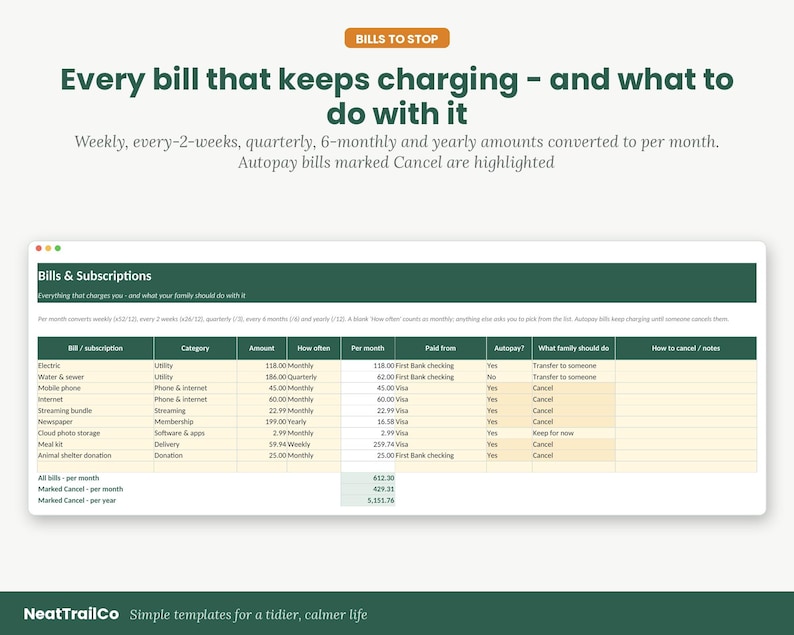This screenshot has width=794, height=635.
Task: Click the green maximize dot of the spreadsheet window
Action: coord(58,248)
